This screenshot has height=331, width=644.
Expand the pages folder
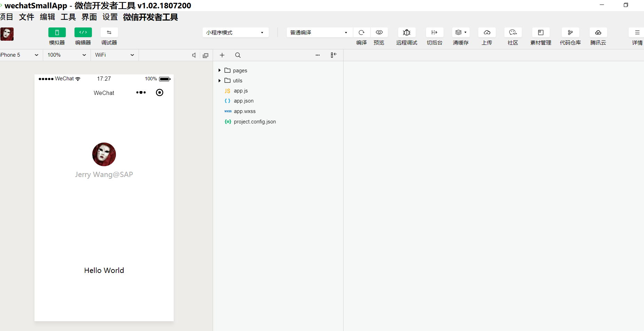tap(220, 70)
